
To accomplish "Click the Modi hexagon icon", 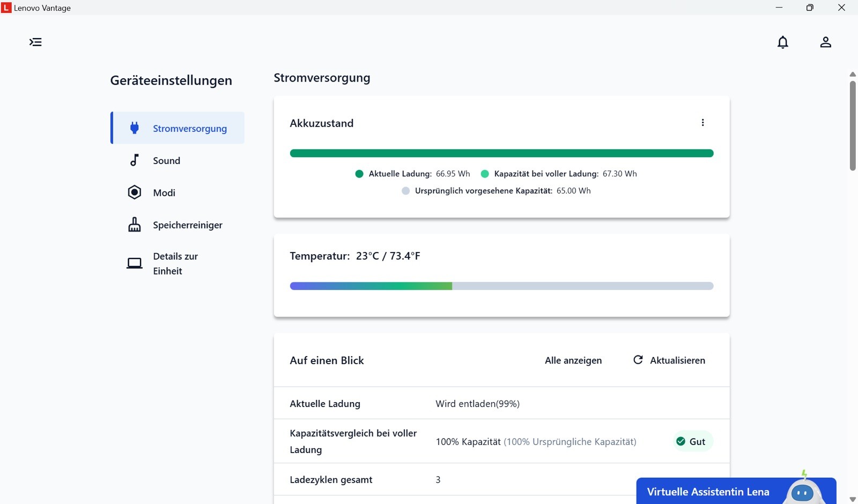I will pyautogui.click(x=135, y=192).
